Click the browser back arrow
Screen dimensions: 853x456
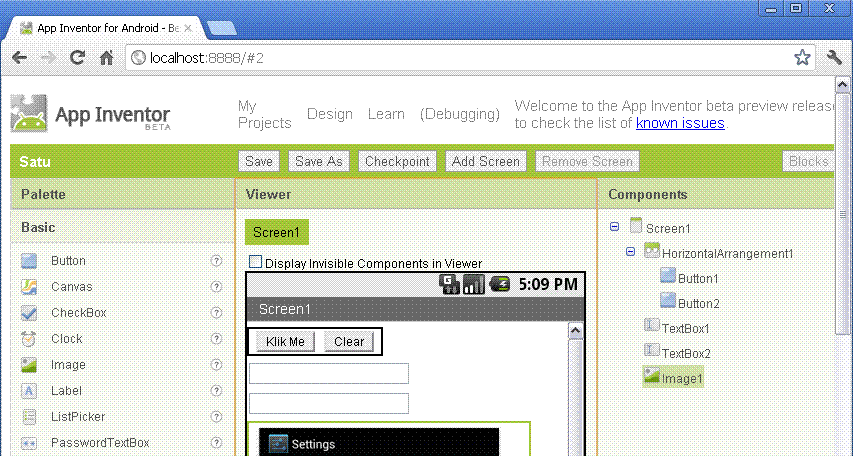coord(20,58)
